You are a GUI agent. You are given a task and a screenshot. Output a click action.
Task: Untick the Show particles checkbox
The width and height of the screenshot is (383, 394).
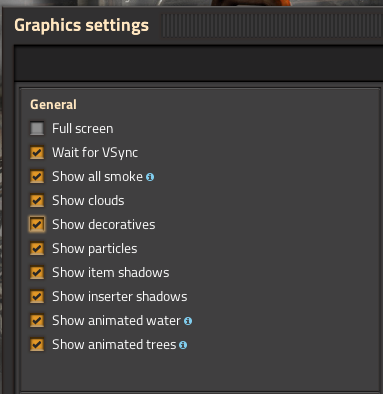tap(37, 249)
